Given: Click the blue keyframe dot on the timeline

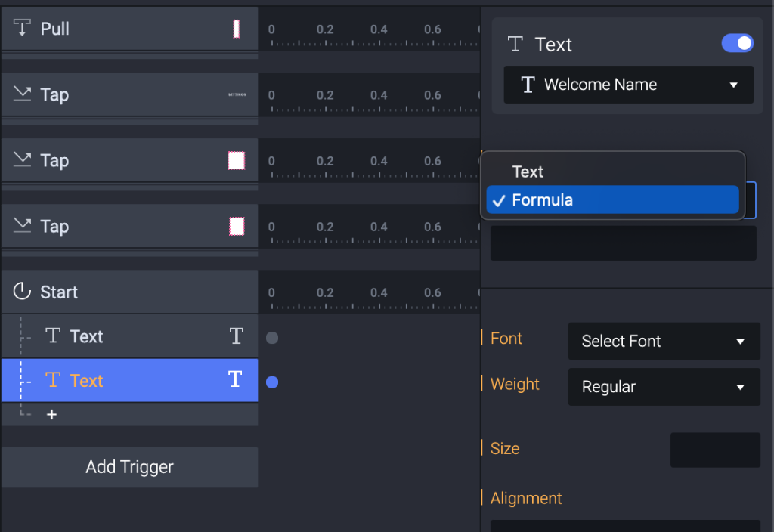Looking at the screenshot, I should pos(272,382).
